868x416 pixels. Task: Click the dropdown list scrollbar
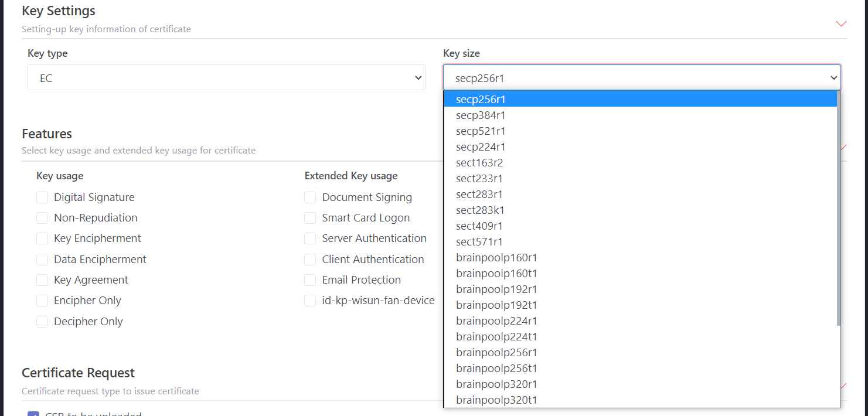point(838,208)
